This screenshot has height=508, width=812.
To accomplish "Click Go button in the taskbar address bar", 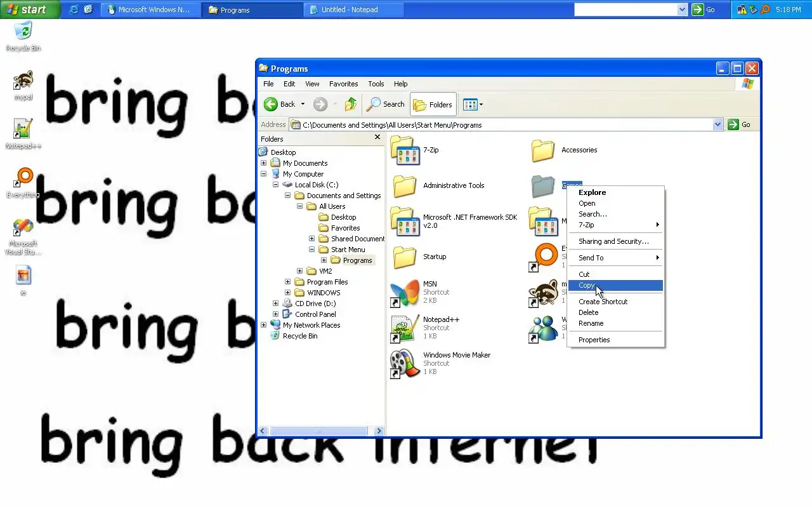I will pyautogui.click(x=704, y=10).
